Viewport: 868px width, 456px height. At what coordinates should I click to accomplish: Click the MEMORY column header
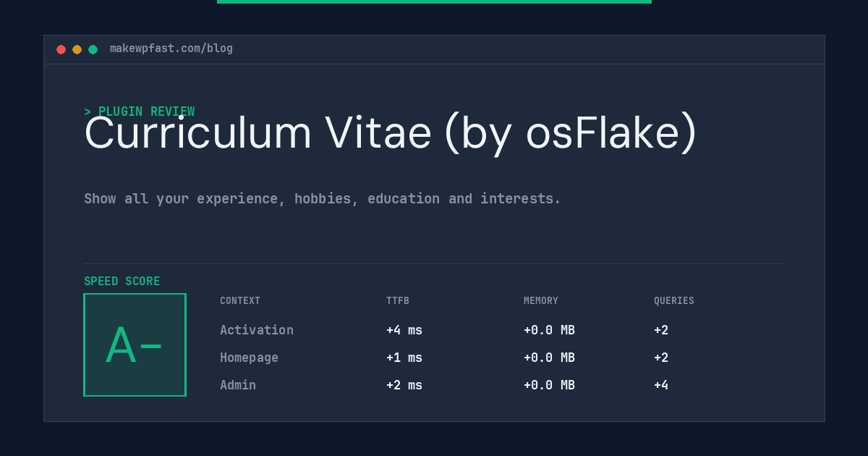point(541,300)
